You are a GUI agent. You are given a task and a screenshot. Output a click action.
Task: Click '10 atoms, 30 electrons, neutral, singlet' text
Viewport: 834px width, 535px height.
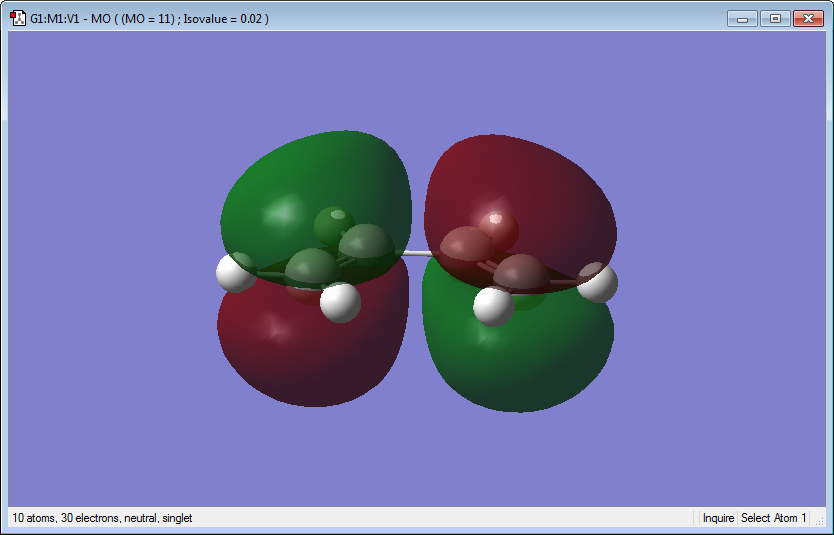(102, 517)
